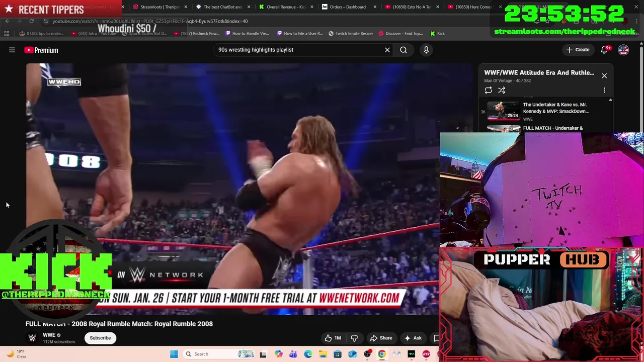Open playlist three-dot options menu
This screenshot has height=362, width=644.
604,90
